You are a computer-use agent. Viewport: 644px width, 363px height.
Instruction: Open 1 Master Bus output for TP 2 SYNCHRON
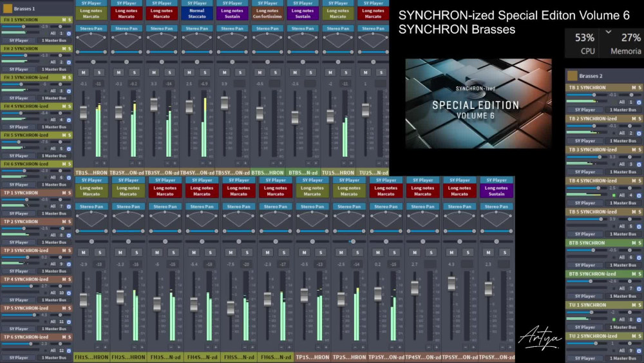54,242
